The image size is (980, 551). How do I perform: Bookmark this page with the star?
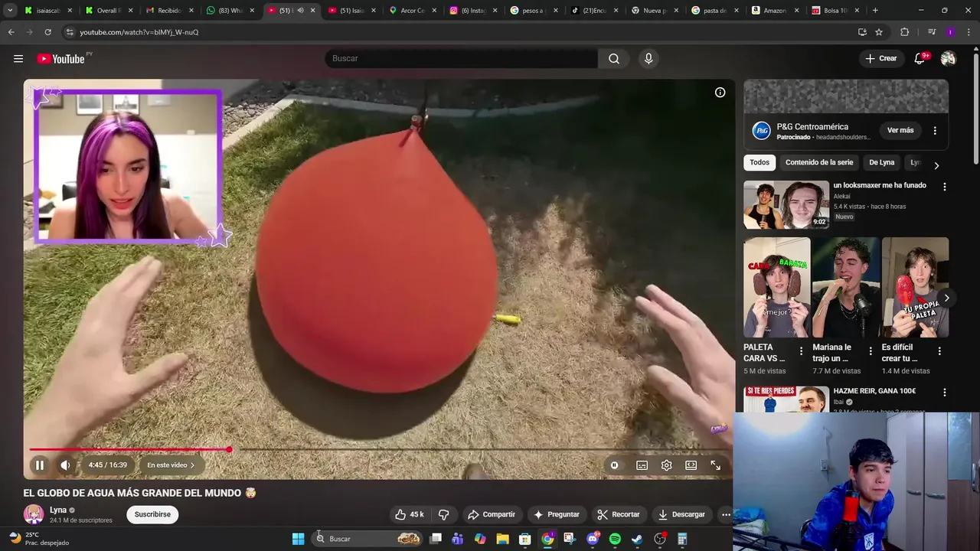pyautogui.click(x=879, y=32)
